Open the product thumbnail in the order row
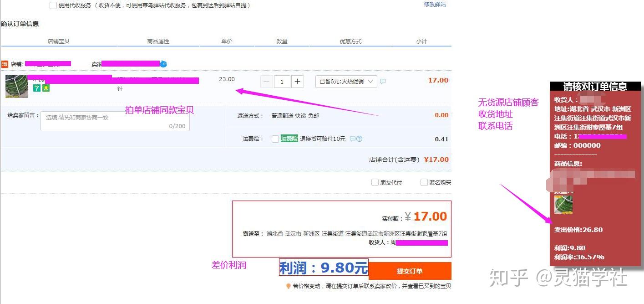 click(x=17, y=87)
